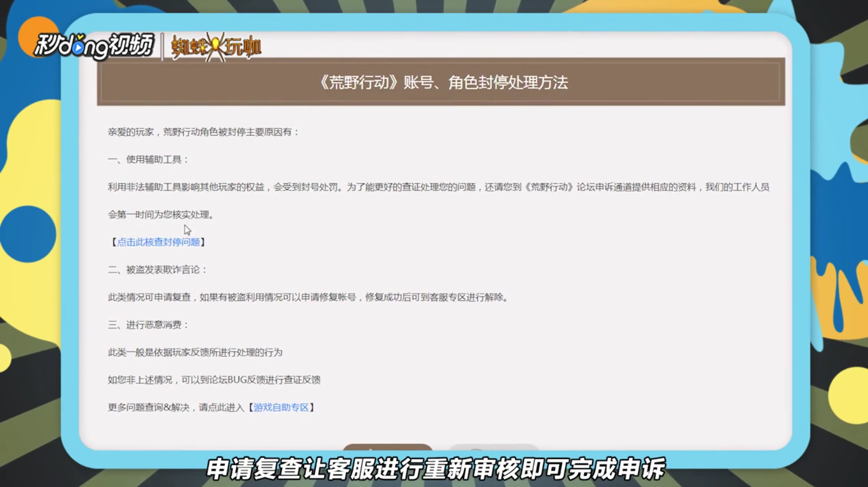This screenshot has height=487, width=868.
Task: Open the 游戏自助专区 link
Action: 281,407
